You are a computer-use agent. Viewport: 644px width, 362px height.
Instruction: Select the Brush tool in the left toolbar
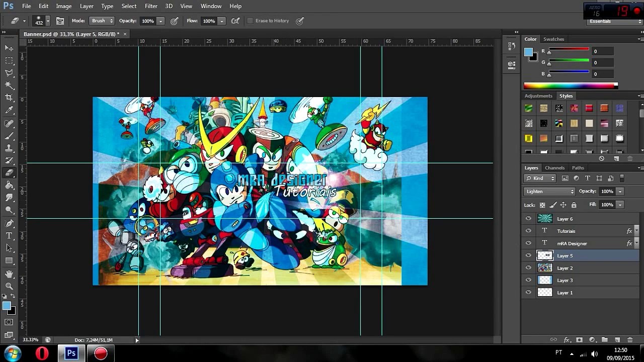9,136
